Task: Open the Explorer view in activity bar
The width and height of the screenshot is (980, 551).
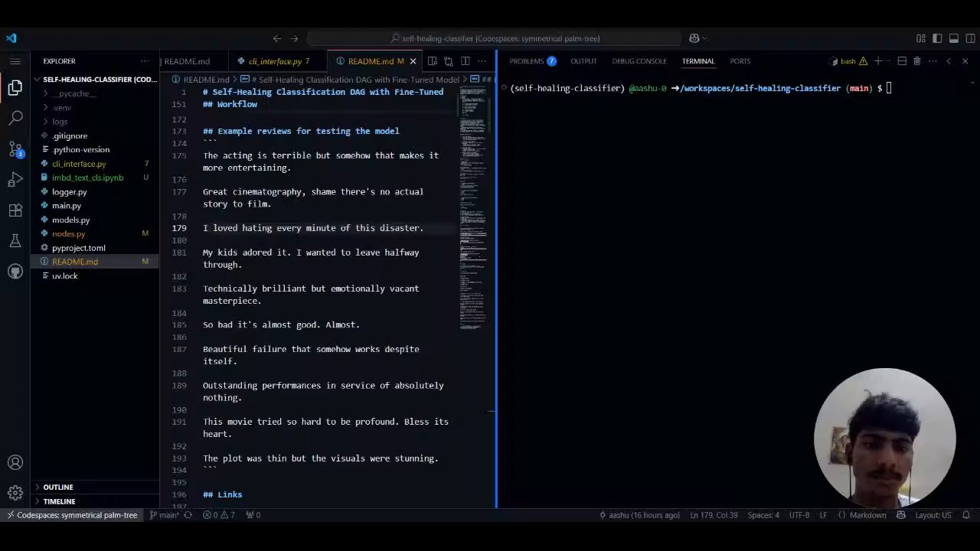Action: coord(15,88)
